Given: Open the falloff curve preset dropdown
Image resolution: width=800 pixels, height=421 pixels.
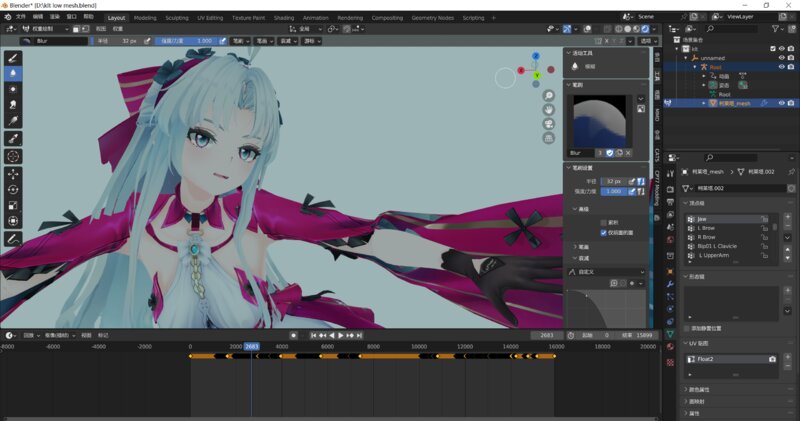Looking at the screenshot, I should coord(607,272).
